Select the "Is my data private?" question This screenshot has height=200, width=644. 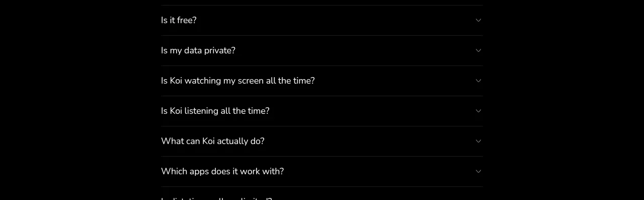[198, 50]
